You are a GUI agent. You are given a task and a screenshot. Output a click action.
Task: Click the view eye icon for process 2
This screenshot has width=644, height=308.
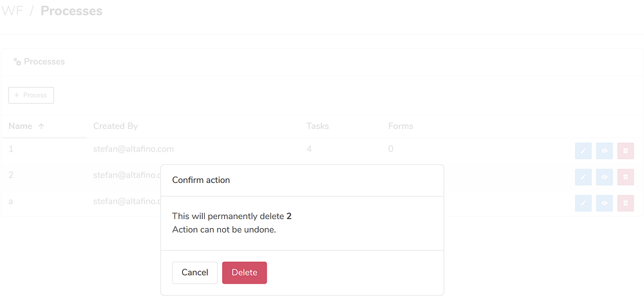(604, 177)
